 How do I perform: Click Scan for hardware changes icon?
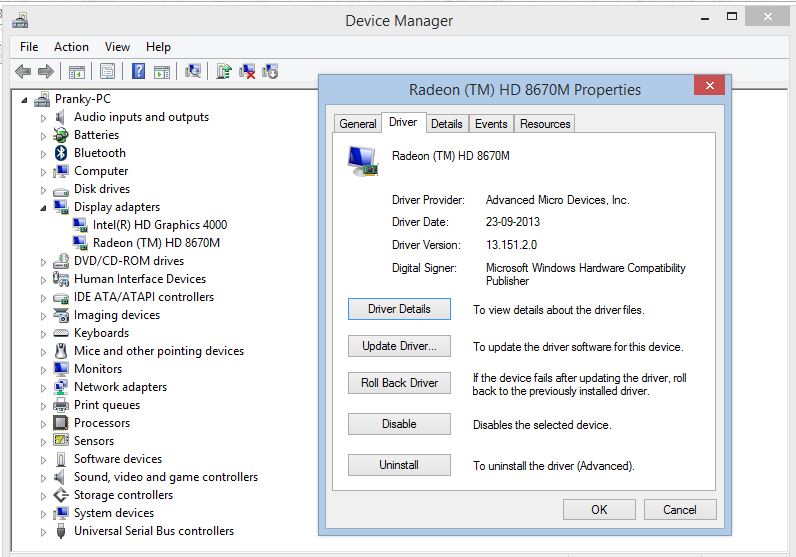(193, 71)
